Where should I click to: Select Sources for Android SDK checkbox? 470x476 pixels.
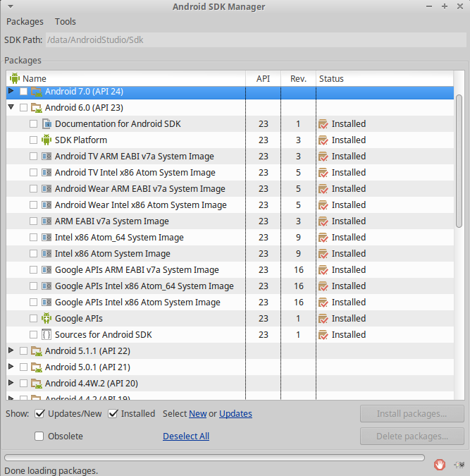click(x=33, y=334)
